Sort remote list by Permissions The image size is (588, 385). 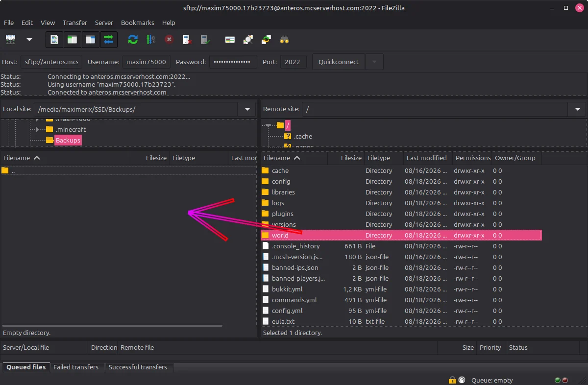[x=472, y=158]
